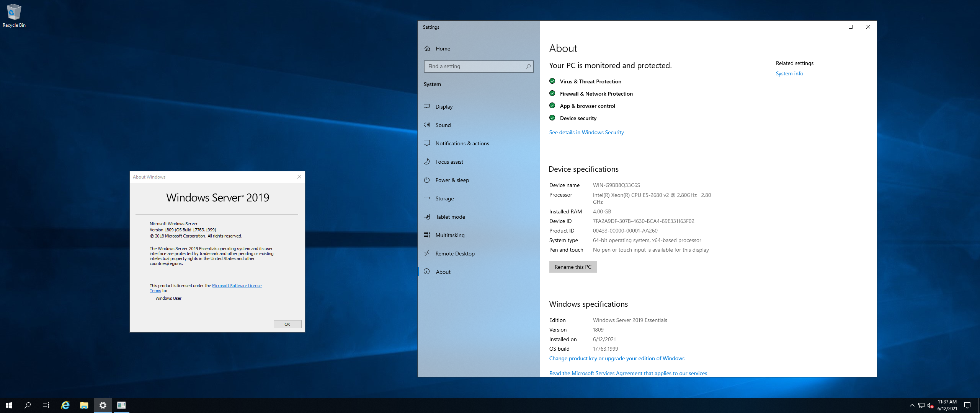Close the About Windows dialog

pos(299,177)
